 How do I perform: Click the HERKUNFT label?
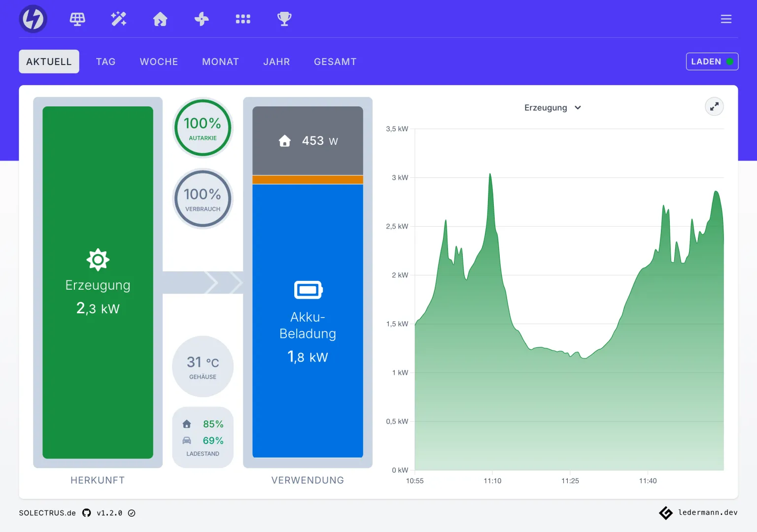tap(98, 480)
